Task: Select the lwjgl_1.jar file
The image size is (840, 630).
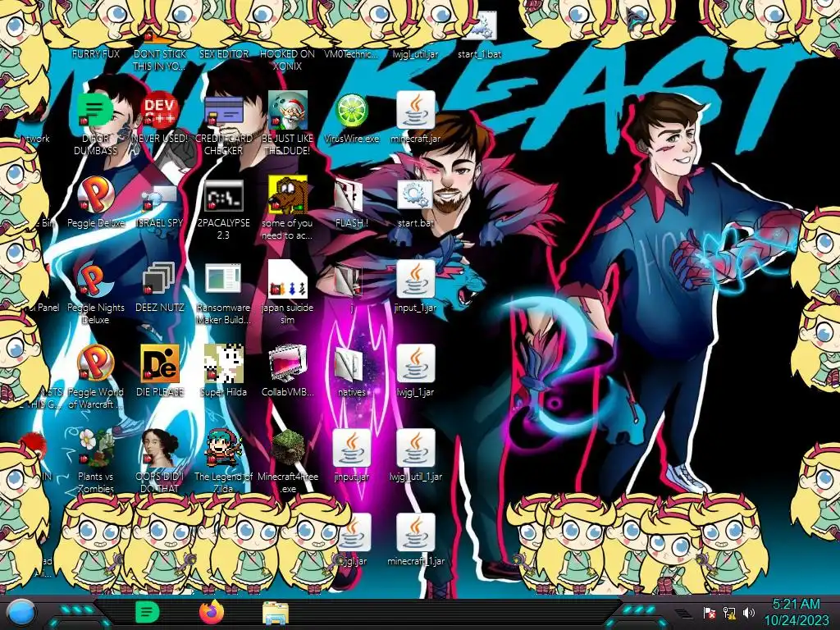Action: point(416,363)
